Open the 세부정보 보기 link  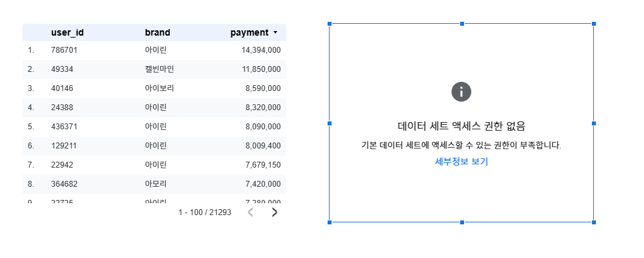click(461, 162)
